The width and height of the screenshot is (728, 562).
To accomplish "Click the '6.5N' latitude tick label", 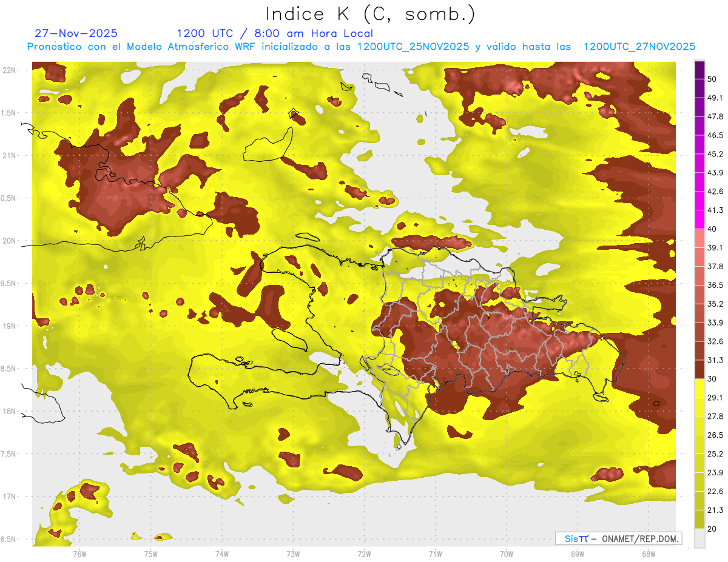I will pos(9,540).
